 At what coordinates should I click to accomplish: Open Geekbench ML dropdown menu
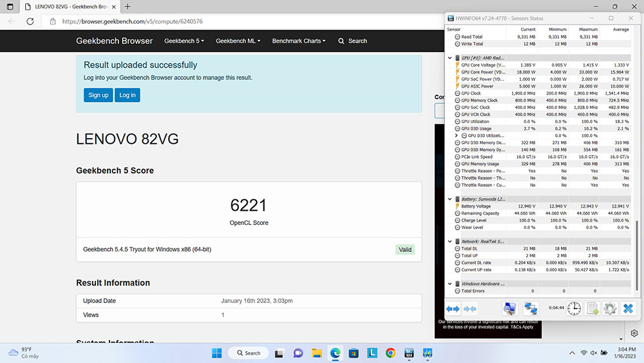pos(238,41)
